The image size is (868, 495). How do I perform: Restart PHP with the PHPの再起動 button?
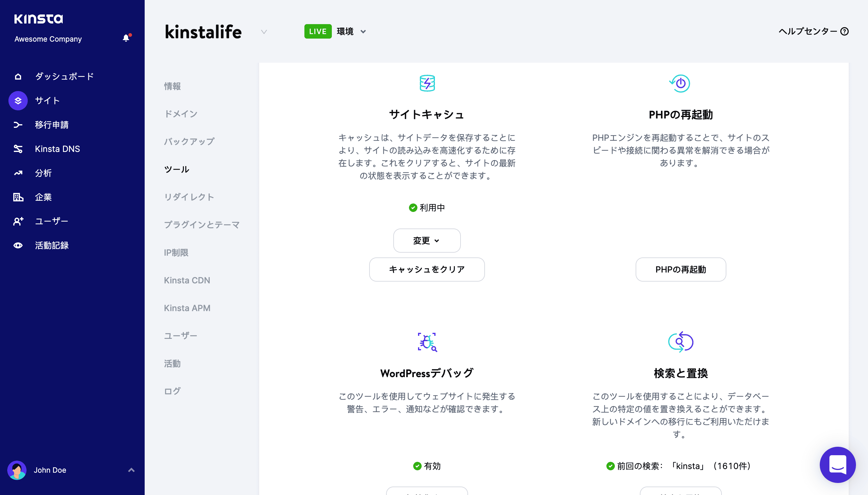[681, 269]
